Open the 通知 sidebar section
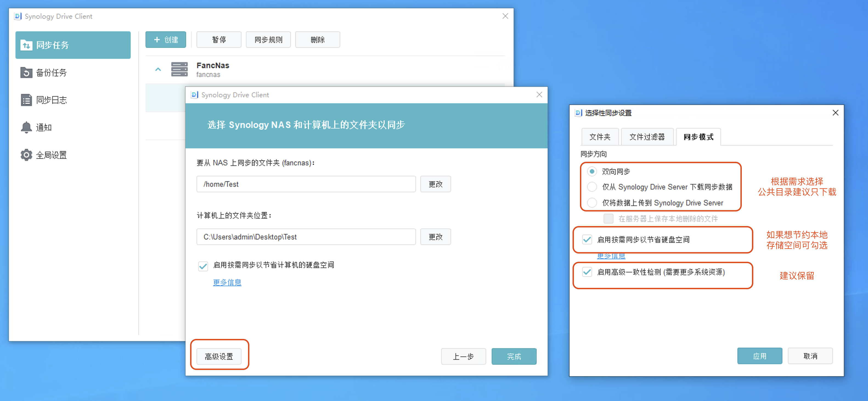Image resolution: width=868 pixels, height=401 pixels. (73, 127)
